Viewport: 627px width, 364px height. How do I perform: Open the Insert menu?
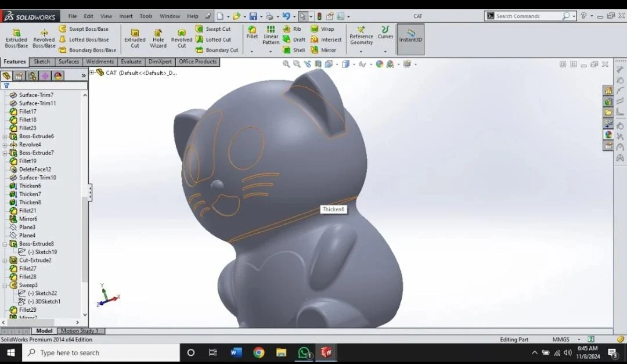(125, 16)
